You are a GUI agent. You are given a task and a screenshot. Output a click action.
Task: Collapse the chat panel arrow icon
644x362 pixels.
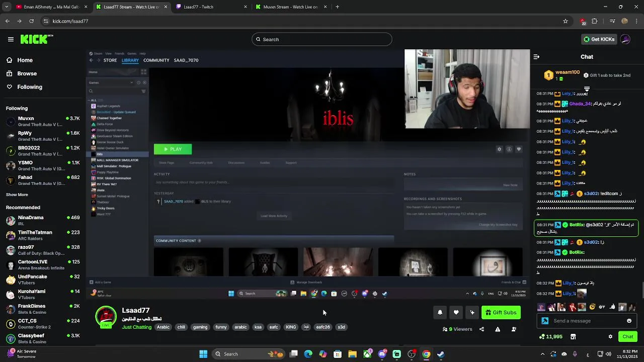(x=536, y=57)
